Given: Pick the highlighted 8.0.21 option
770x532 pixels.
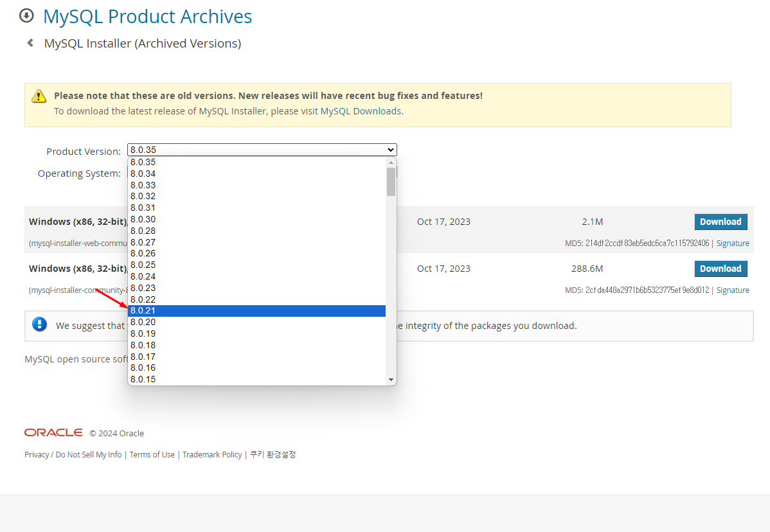Looking at the screenshot, I should pyautogui.click(x=256, y=311).
